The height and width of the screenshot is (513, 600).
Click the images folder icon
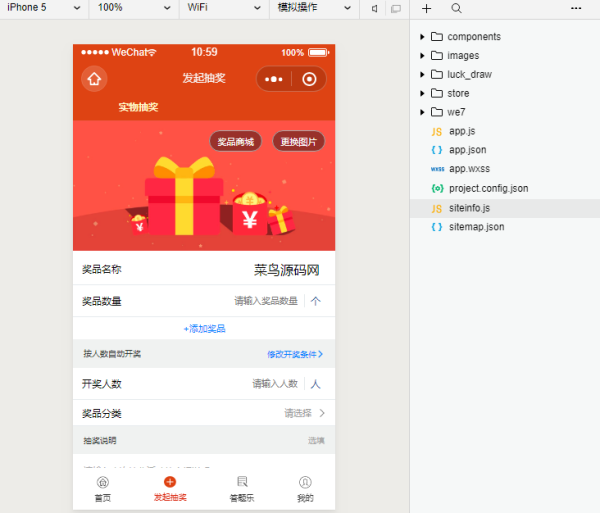[x=437, y=55]
